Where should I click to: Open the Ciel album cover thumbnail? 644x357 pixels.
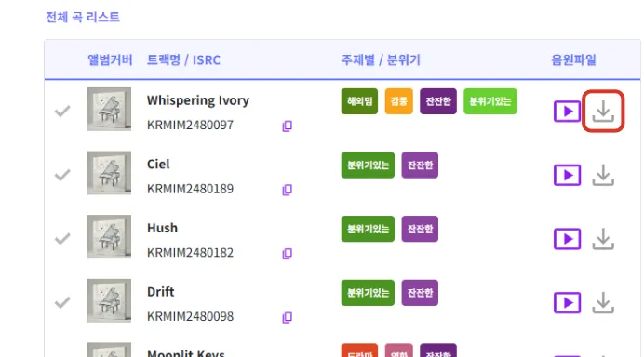coord(109,173)
